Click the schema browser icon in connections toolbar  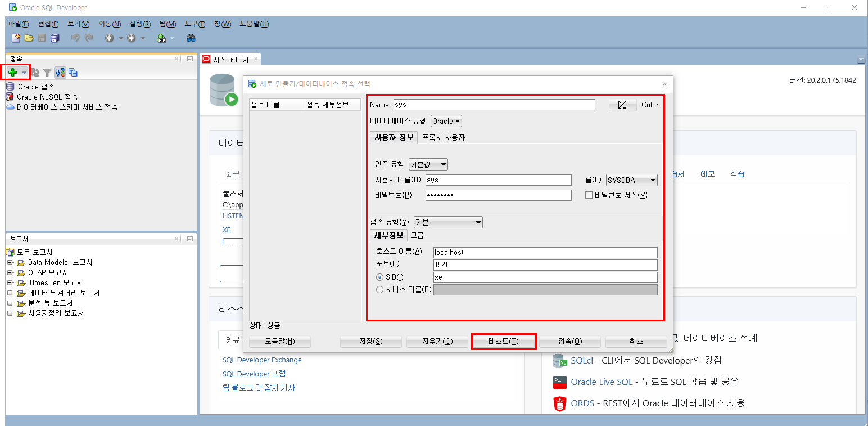[x=60, y=73]
